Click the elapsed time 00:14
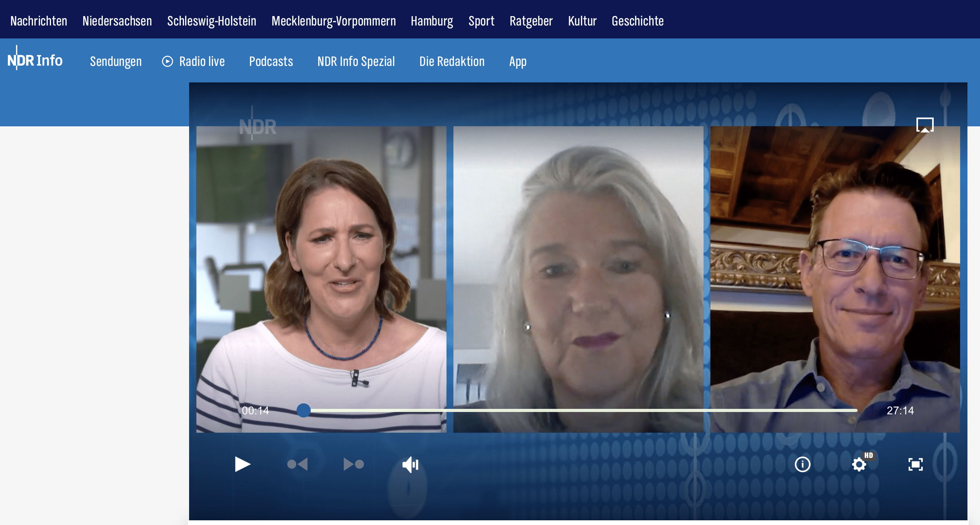Image resolution: width=980 pixels, height=525 pixels. pos(255,410)
